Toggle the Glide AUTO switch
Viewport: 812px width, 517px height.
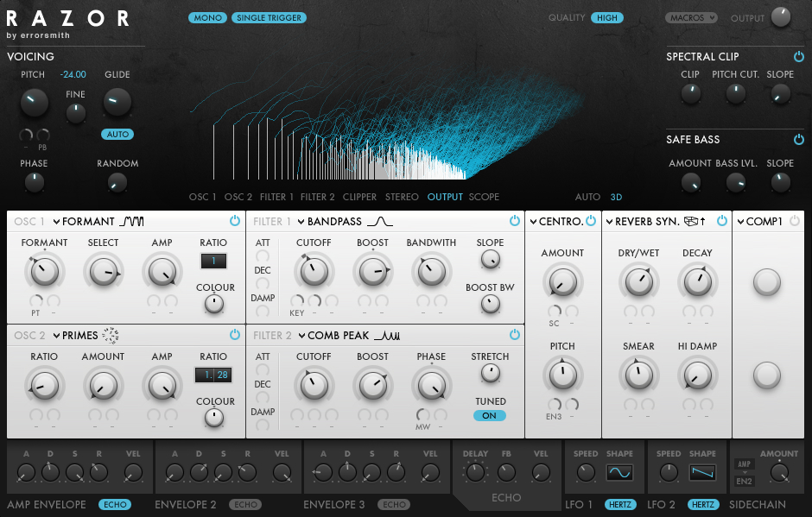coord(117,135)
